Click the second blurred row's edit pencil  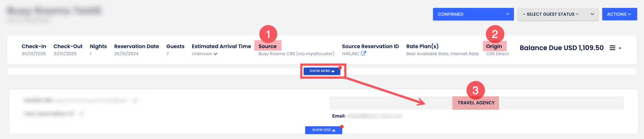pos(82,114)
